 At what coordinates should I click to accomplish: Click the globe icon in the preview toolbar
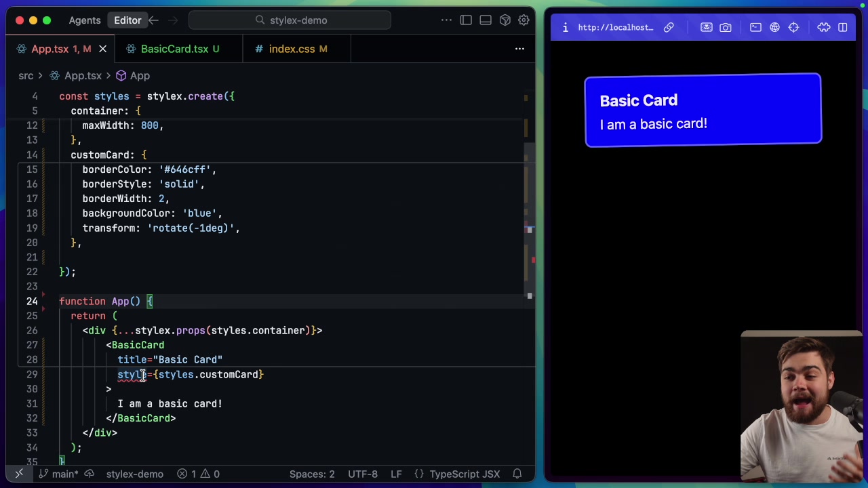point(774,27)
